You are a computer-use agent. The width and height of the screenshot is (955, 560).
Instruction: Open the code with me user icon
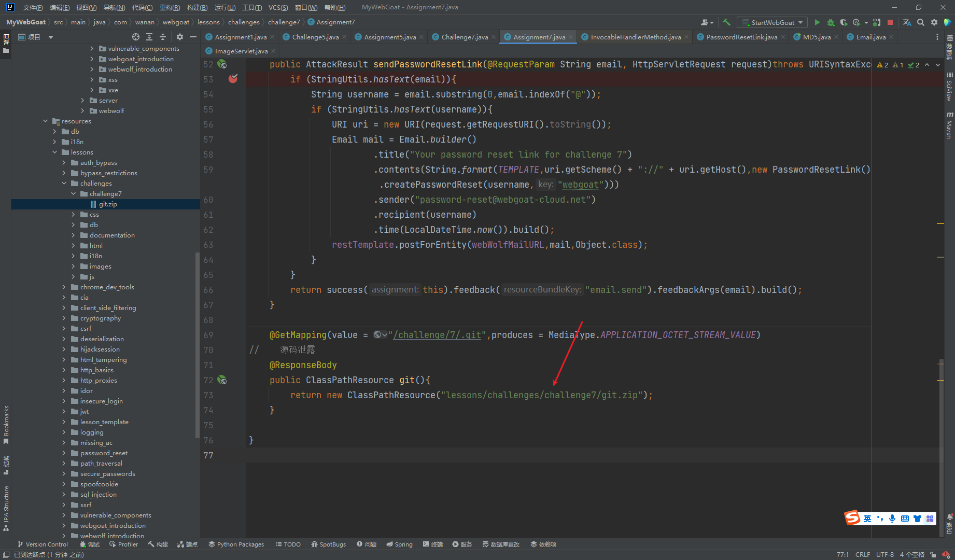coord(707,22)
